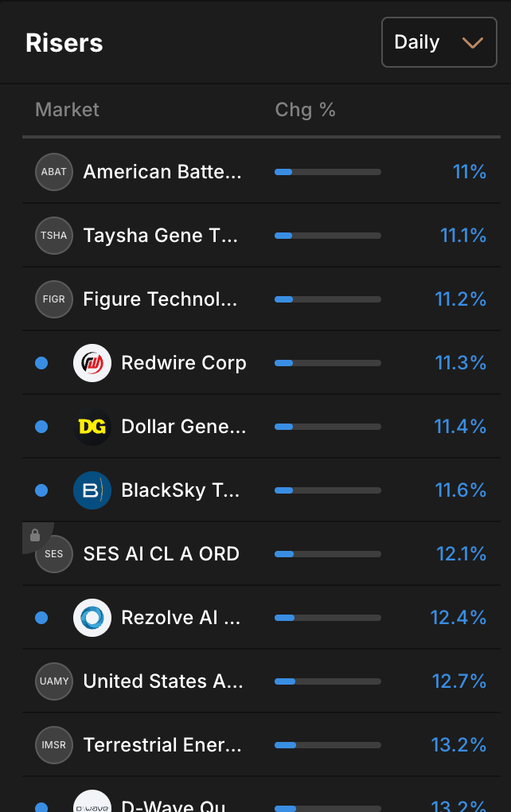Viewport: 511px width, 812px height.
Task: Open the Daily timeframe dropdown
Action: pyautogui.click(x=439, y=43)
